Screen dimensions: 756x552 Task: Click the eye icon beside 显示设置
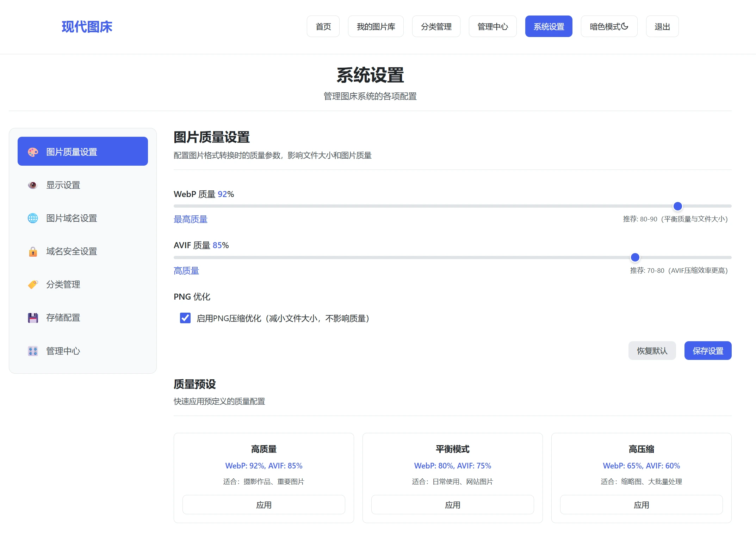[33, 185]
